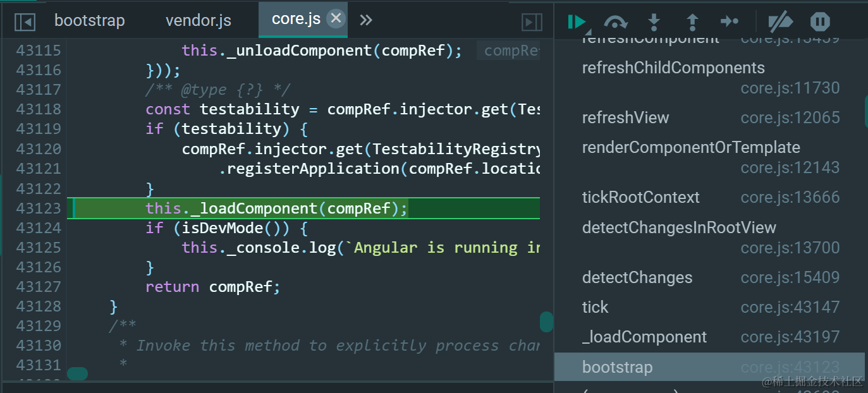Click the inline compRef value hint on line 43115
This screenshot has width=868, height=393.
pos(508,51)
